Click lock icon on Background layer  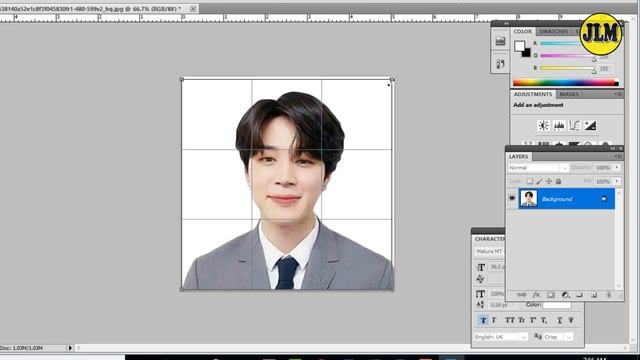point(604,199)
